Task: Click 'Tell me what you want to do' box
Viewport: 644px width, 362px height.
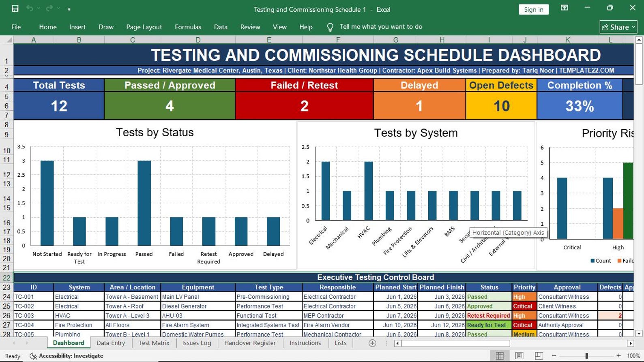Action: tap(381, 27)
